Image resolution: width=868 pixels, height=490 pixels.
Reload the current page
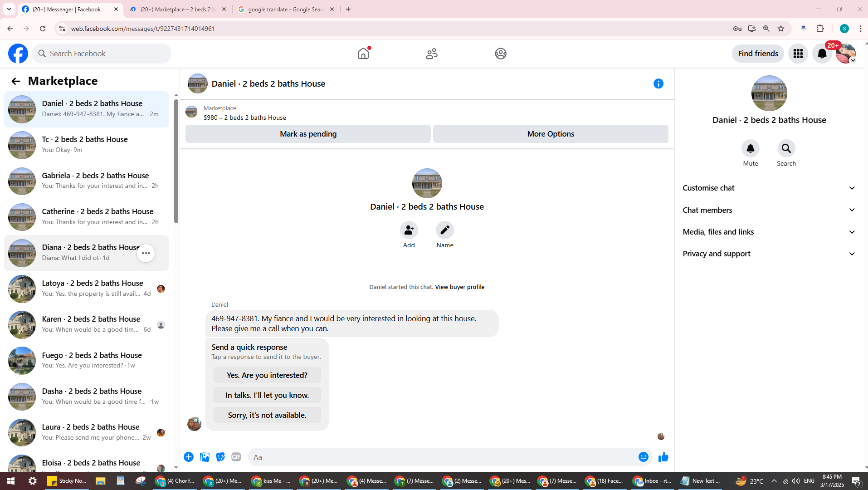pos(43,29)
